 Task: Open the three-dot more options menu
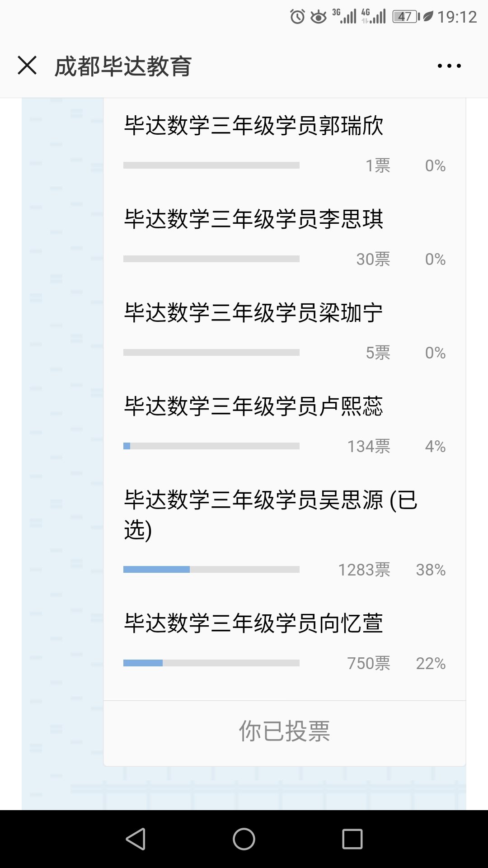click(449, 66)
